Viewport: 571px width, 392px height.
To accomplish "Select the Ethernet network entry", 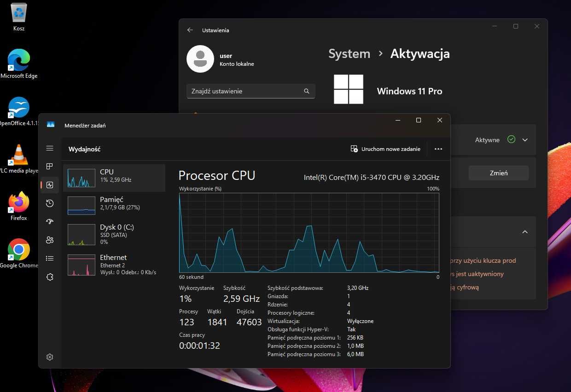I will pyautogui.click(x=114, y=265).
